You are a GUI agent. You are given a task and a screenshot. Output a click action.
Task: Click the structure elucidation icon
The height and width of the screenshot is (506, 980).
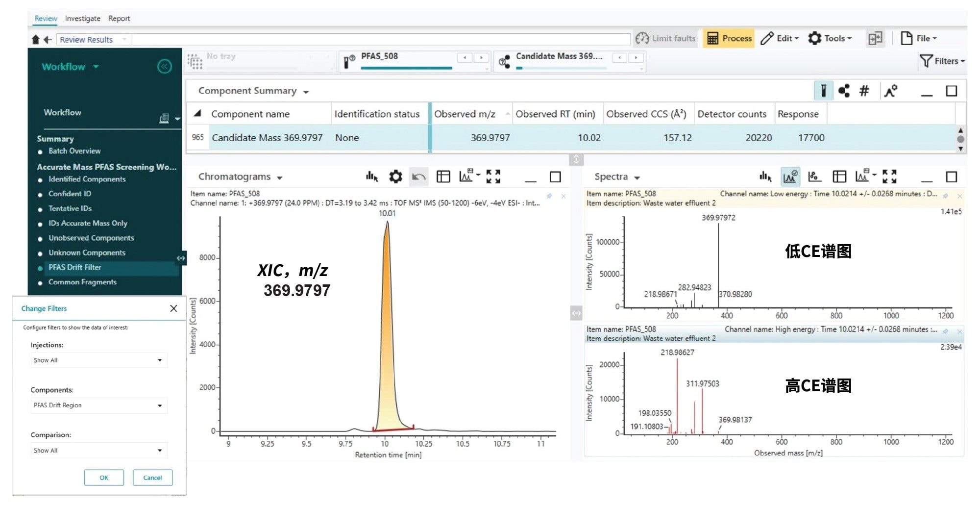click(890, 91)
